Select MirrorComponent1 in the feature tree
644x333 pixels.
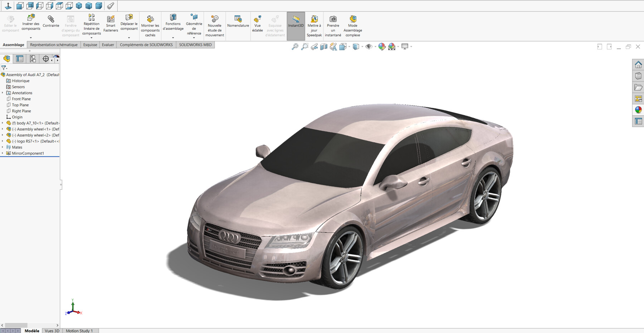[29, 153]
